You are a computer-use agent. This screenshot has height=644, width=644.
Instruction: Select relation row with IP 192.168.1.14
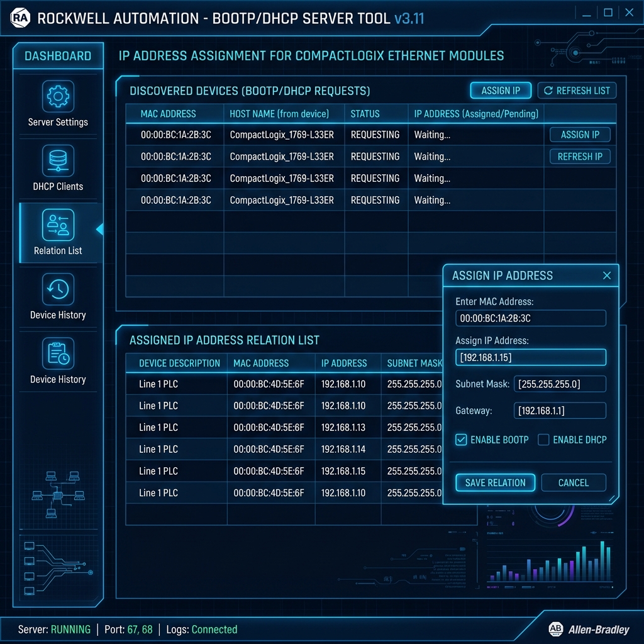(284, 449)
